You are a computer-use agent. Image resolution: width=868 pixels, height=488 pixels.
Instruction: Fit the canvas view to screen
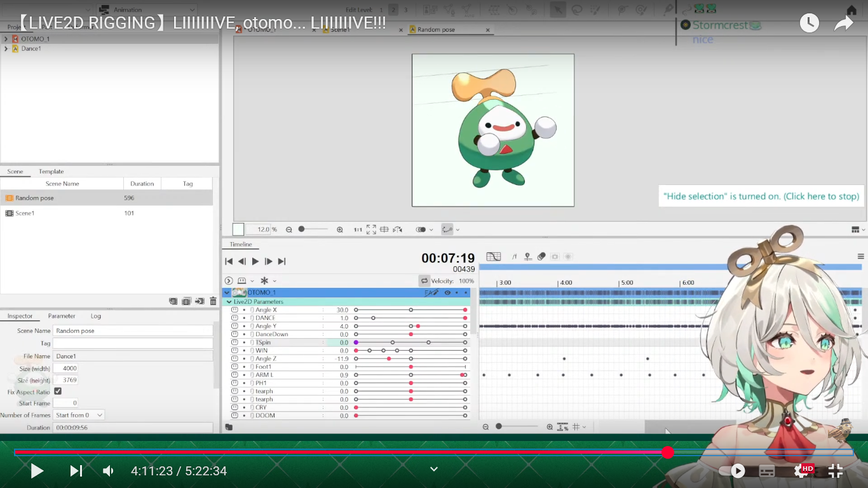[x=371, y=229]
